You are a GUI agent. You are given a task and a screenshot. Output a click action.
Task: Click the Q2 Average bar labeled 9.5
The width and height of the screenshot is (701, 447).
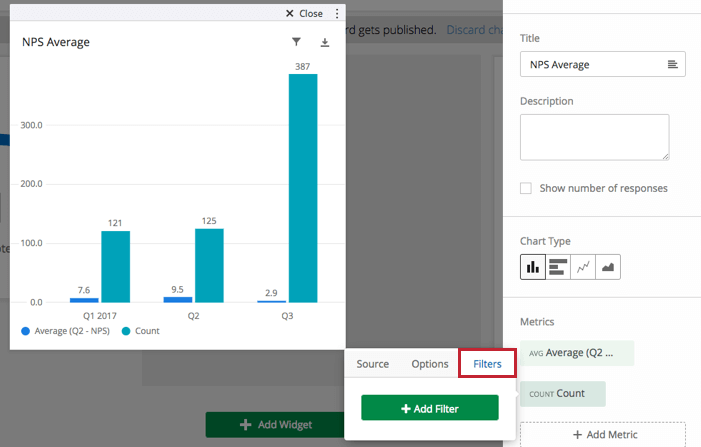click(178, 299)
